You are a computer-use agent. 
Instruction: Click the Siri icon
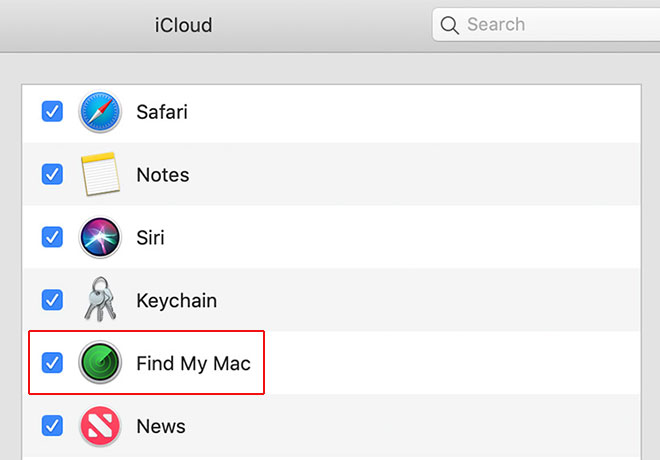(x=100, y=237)
